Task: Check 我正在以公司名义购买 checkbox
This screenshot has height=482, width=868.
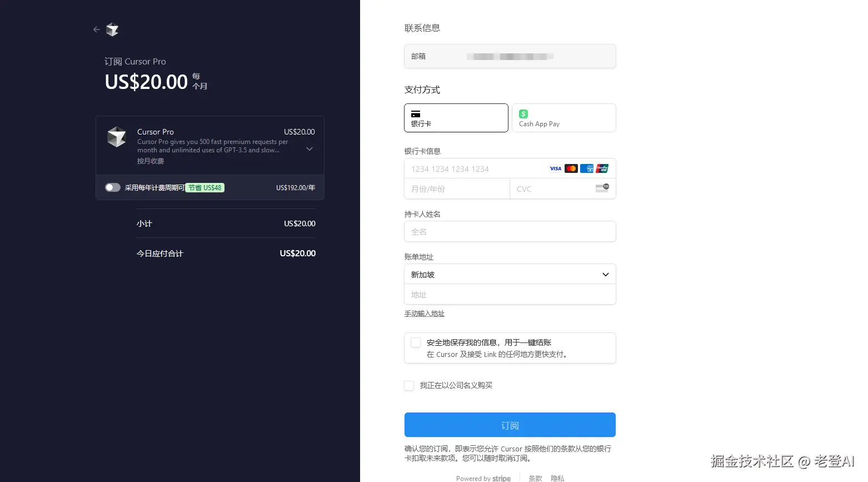Action: point(409,386)
